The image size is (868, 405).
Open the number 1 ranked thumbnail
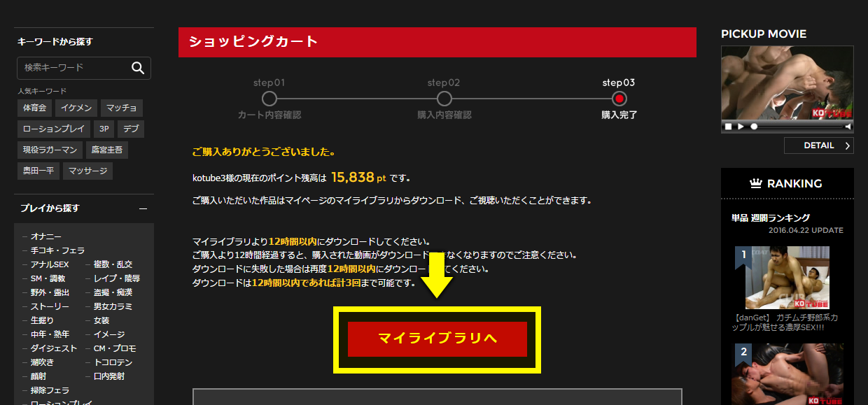click(x=782, y=278)
